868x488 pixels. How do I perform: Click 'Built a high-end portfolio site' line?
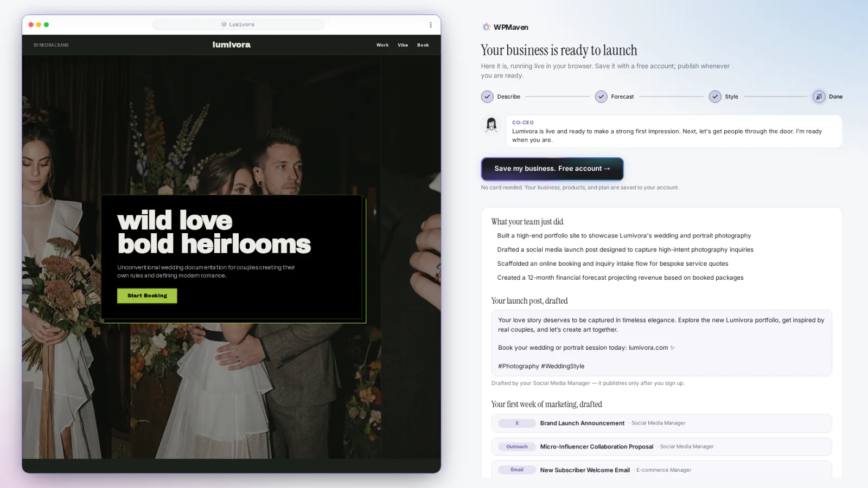(x=624, y=236)
